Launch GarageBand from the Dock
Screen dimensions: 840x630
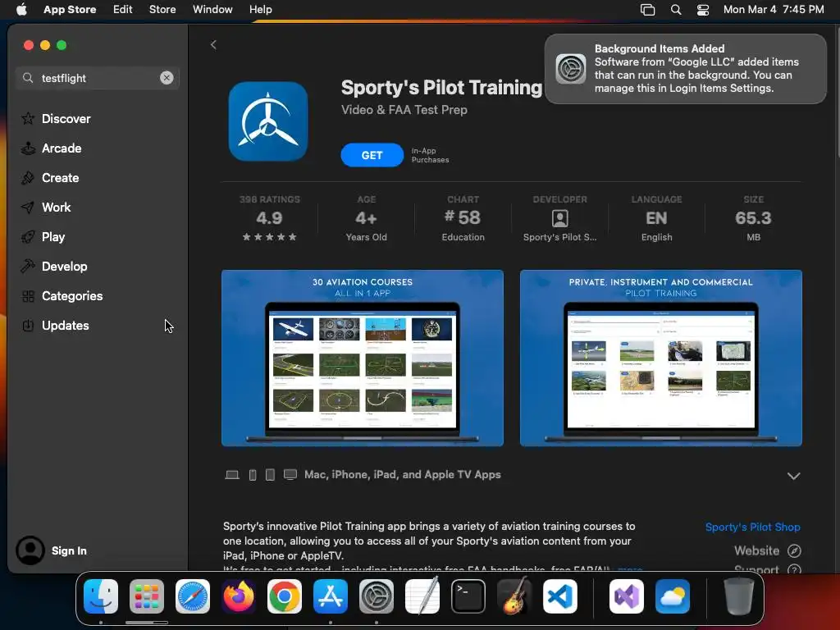pyautogui.click(x=514, y=596)
